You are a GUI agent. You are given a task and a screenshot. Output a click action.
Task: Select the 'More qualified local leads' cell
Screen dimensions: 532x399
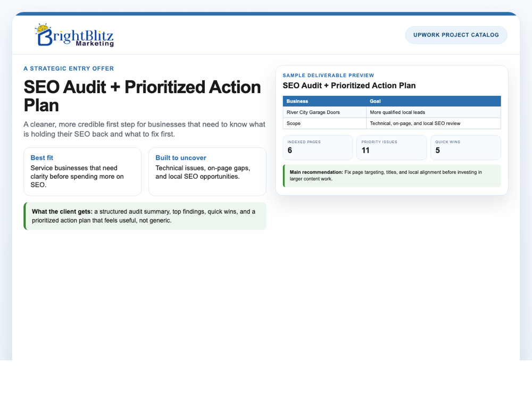[434, 112]
